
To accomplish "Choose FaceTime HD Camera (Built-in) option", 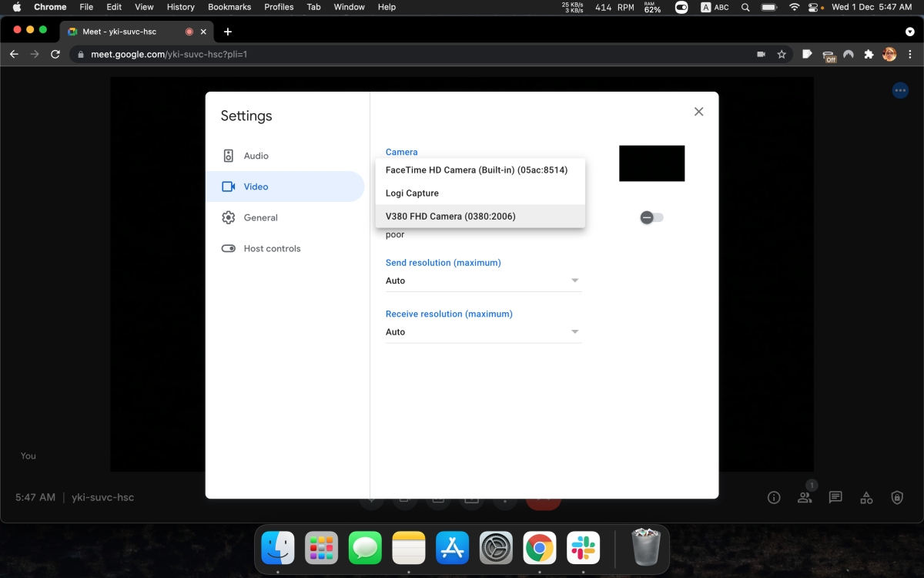I will (480, 170).
